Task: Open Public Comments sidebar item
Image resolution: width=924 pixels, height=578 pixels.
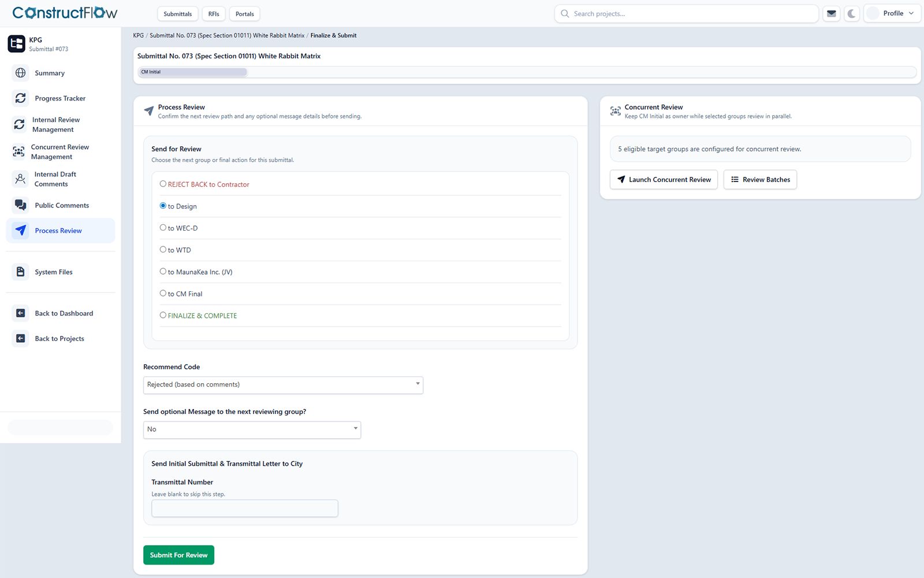Action: (x=62, y=206)
